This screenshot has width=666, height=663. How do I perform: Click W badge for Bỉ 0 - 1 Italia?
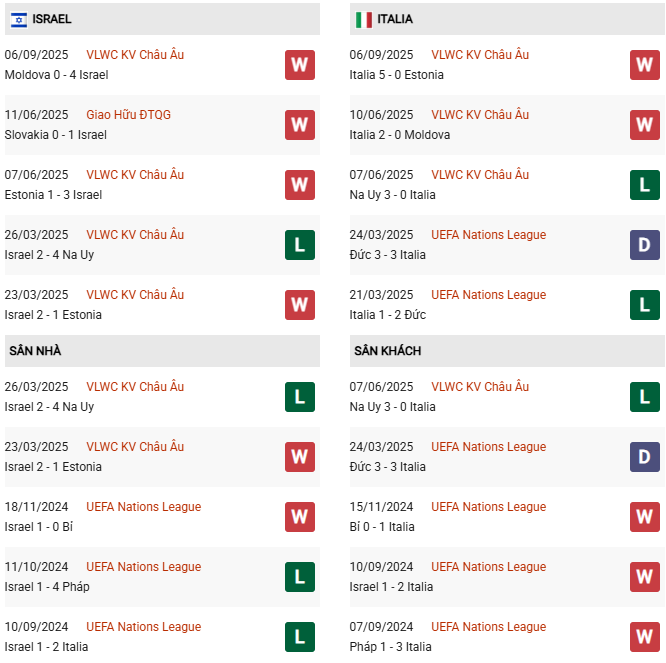[645, 517]
